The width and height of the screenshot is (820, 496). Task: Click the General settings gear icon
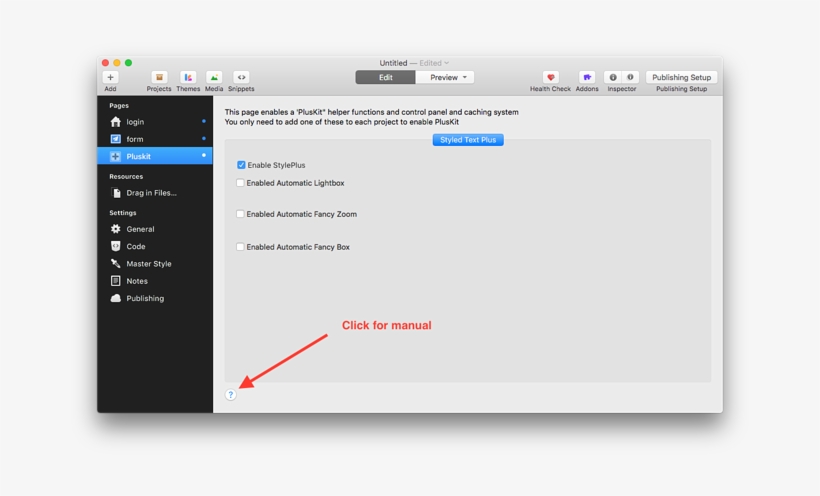coord(116,229)
